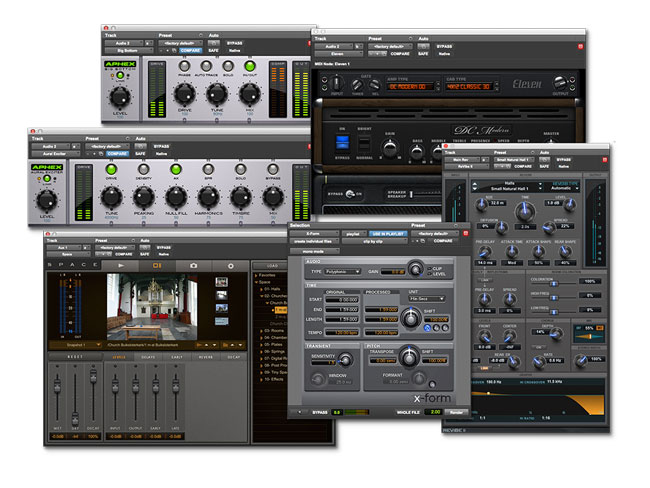Viewport: 650px width, 488px height.
Task: Toggle Big Bottom Auto Trace button
Action: coord(206,66)
